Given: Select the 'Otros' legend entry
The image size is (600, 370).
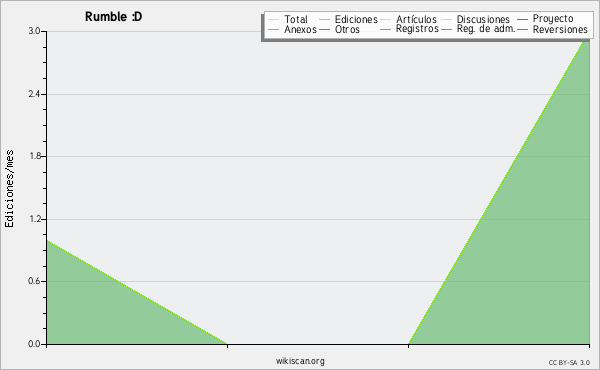Looking at the screenshot, I should click(347, 29).
